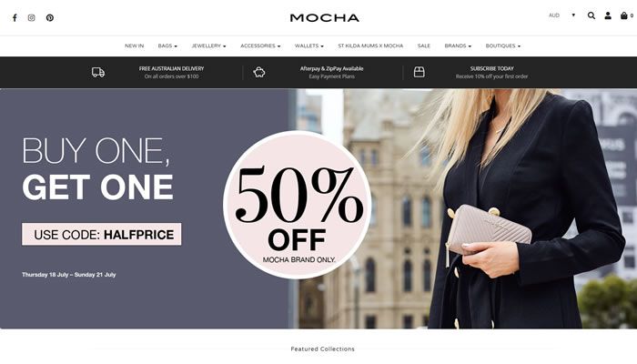This screenshot has width=637, height=364.
Task: Click the search magnifier icon
Action: tap(591, 15)
